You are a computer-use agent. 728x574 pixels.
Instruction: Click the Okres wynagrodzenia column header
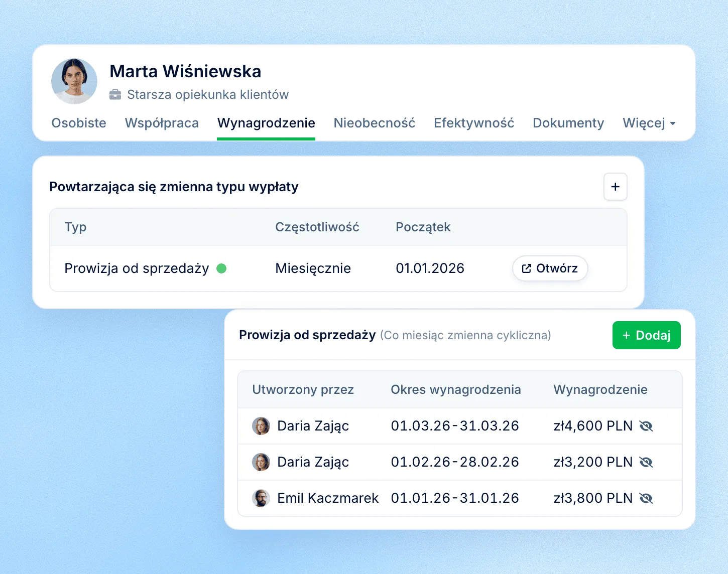pos(456,390)
